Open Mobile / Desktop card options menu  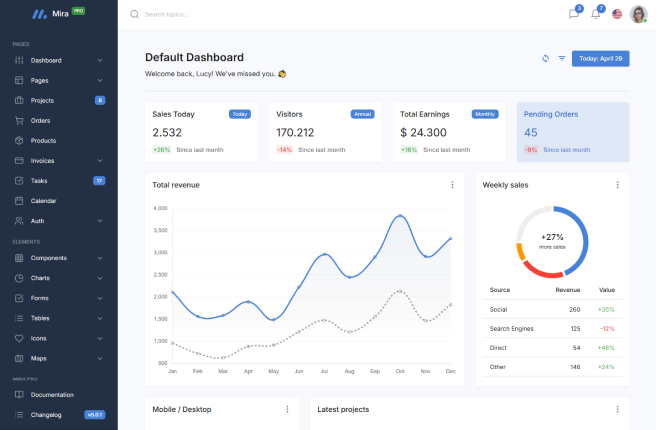point(287,409)
